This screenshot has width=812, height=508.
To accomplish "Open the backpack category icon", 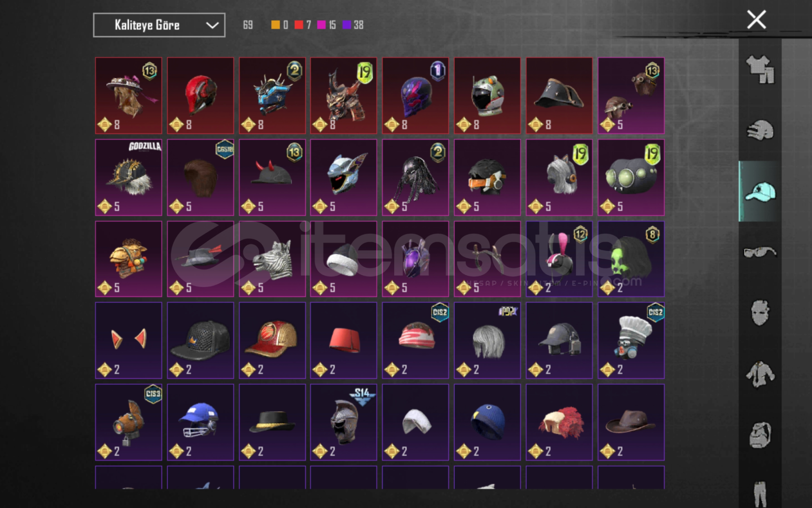I will (760, 435).
